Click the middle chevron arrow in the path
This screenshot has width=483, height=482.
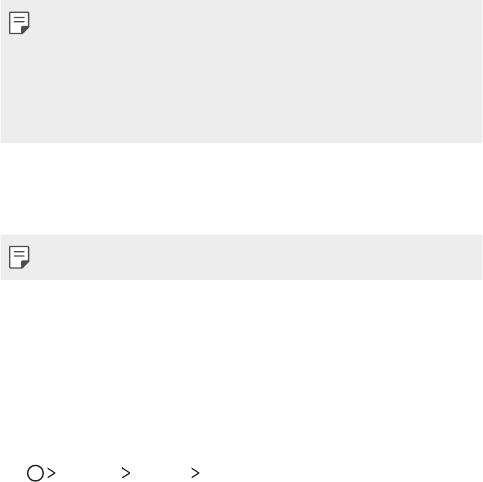click(x=126, y=473)
